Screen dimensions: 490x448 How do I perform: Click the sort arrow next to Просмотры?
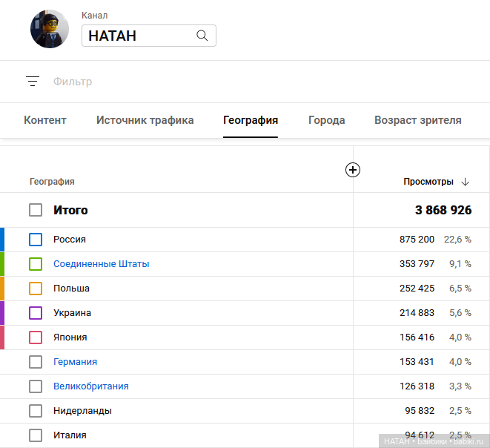click(466, 182)
